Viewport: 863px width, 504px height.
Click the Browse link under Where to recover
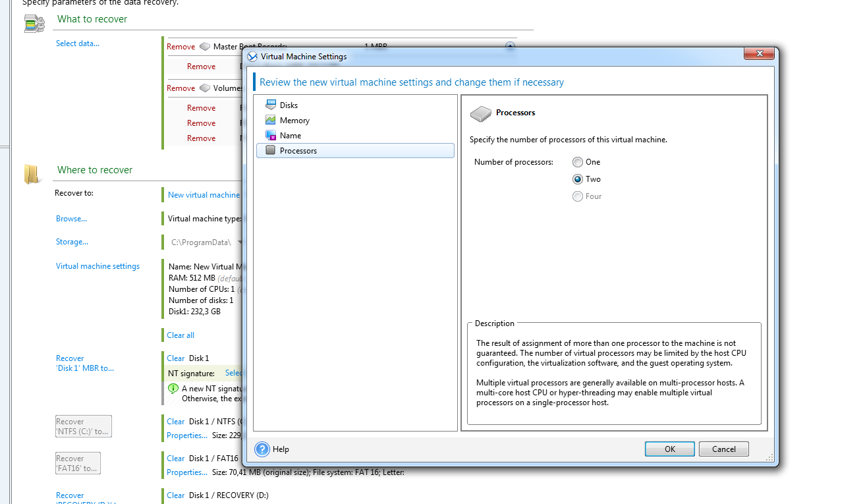click(x=71, y=219)
